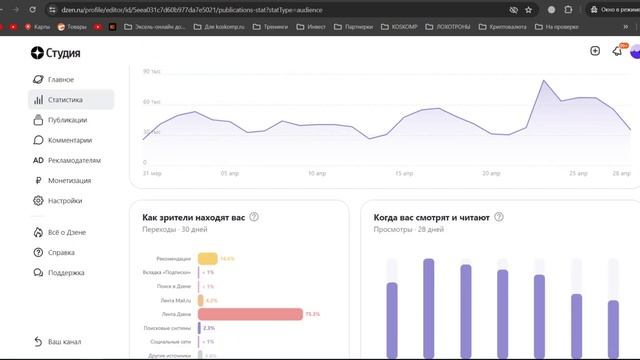Click the browser forward arrow
This screenshot has width=640, height=360.
pyautogui.click(x=16, y=9)
